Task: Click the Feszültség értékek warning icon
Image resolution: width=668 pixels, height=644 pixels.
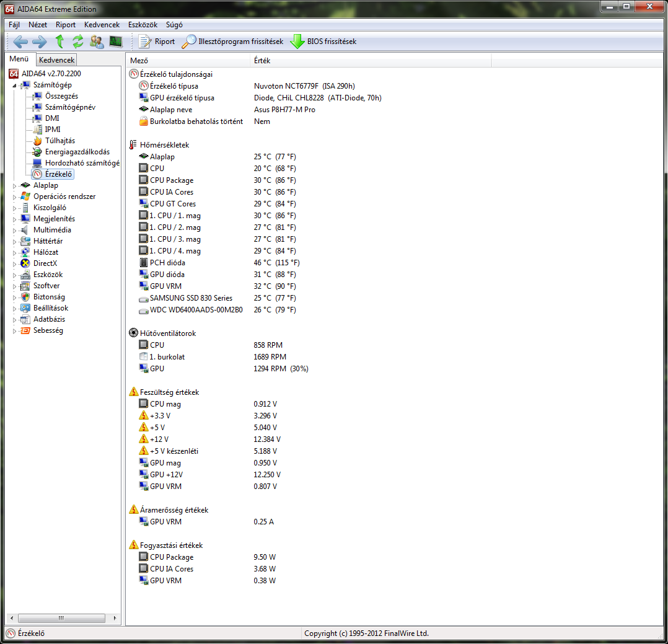Action: click(x=133, y=392)
